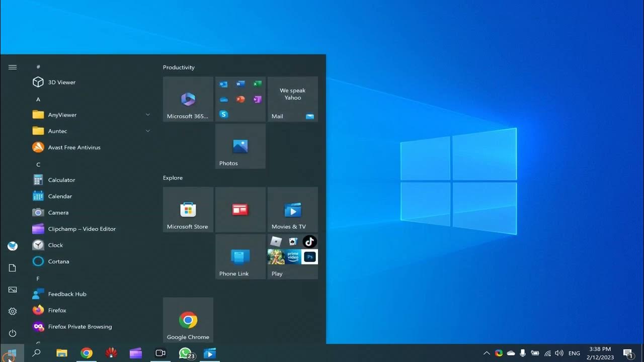Open Firefox Private Browsing
Image resolution: width=644 pixels, height=362 pixels.
pyautogui.click(x=91, y=327)
